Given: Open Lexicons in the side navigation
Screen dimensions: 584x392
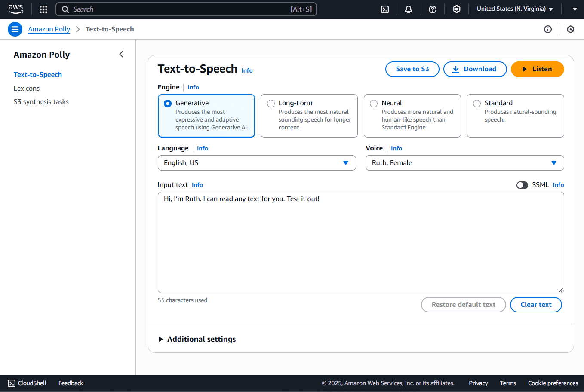Looking at the screenshot, I should (27, 88).
